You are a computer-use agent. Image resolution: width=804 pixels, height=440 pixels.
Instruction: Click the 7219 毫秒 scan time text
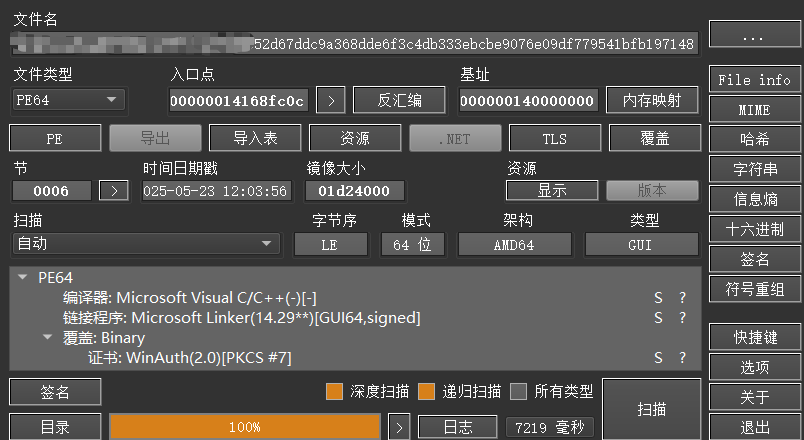click(550, 427)
